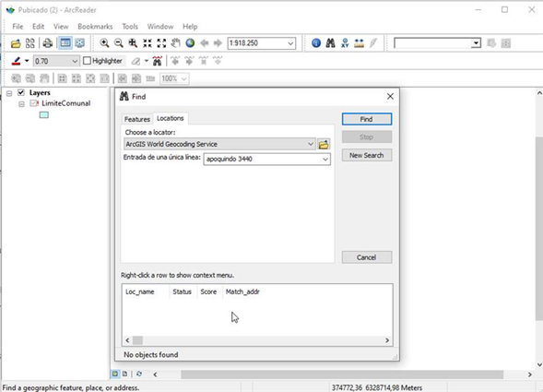Screen dimensions: 543x392
Task: Open the empty toolbar combo box dropdown
Action: (x=476, y=43)
